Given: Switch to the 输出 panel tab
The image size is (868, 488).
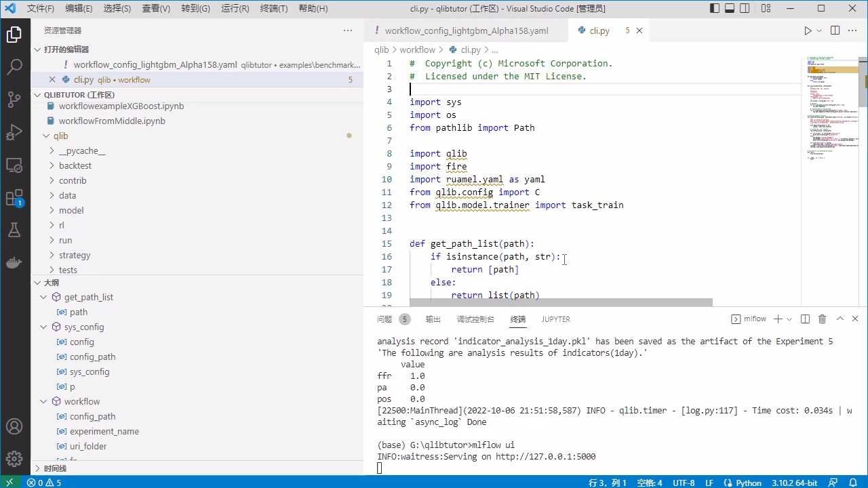Looking at the screenshot, I should coord(433,319).
